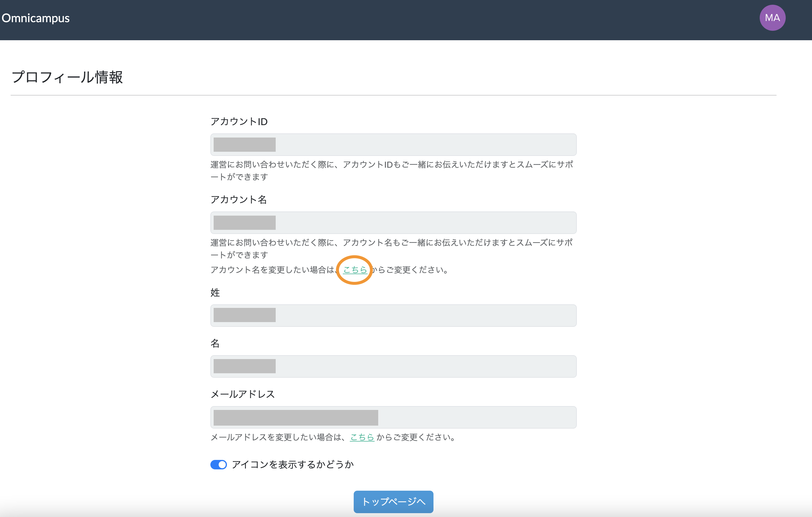Click into the 姓 field
The height and width of the screenshot is (517, 812).
[393, 316]
